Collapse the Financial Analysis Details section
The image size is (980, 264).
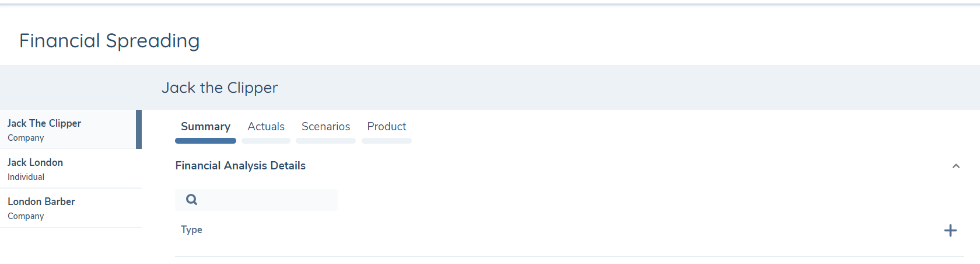pyautogui.click(x=956, y=166)
